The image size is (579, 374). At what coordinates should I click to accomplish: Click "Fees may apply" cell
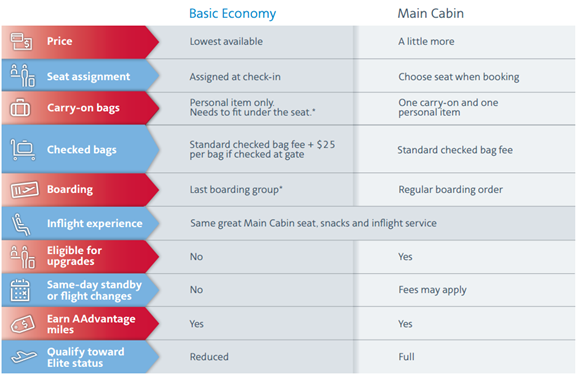pos(432,290)
